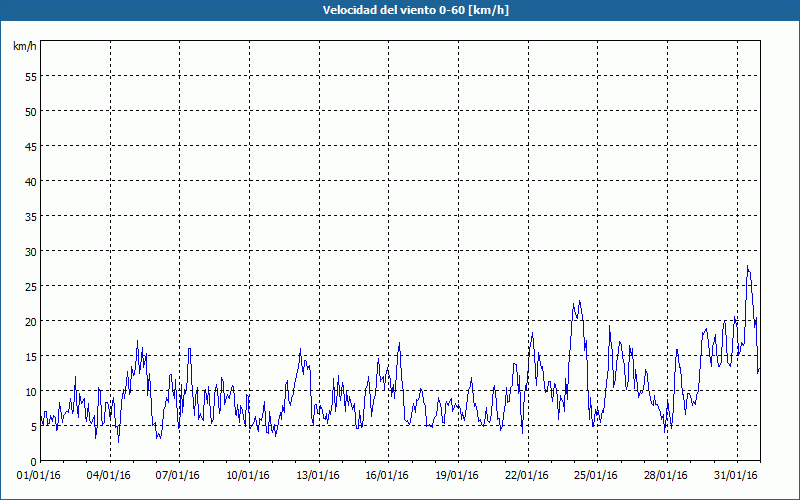Viewport: 800px width, 500px height.
Task: Click the date label 28/01/16
Action: click(x=666, y=476)
